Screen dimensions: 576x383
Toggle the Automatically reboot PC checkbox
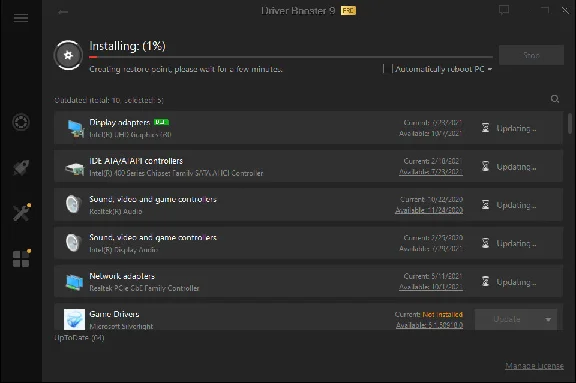tap(388, 69)
